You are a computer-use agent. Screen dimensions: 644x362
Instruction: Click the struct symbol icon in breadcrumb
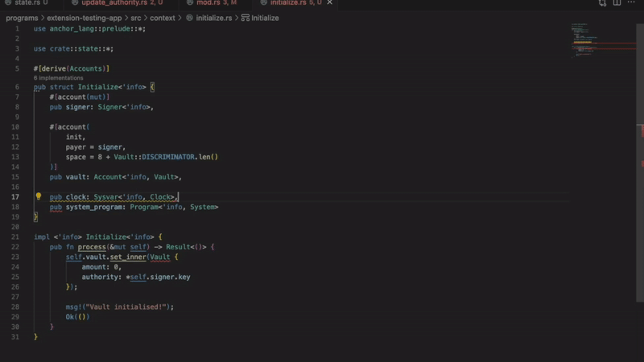tap(245, 18)
